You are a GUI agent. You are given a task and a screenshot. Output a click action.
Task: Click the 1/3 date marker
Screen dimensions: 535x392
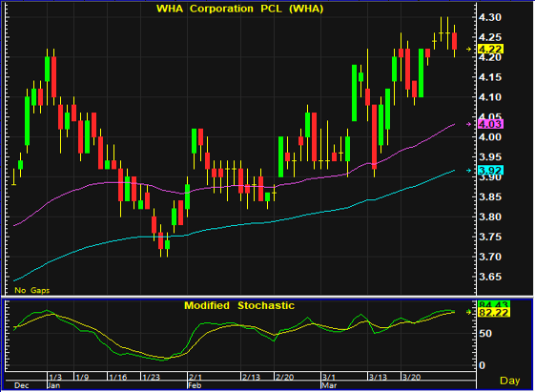coord(55,377)
